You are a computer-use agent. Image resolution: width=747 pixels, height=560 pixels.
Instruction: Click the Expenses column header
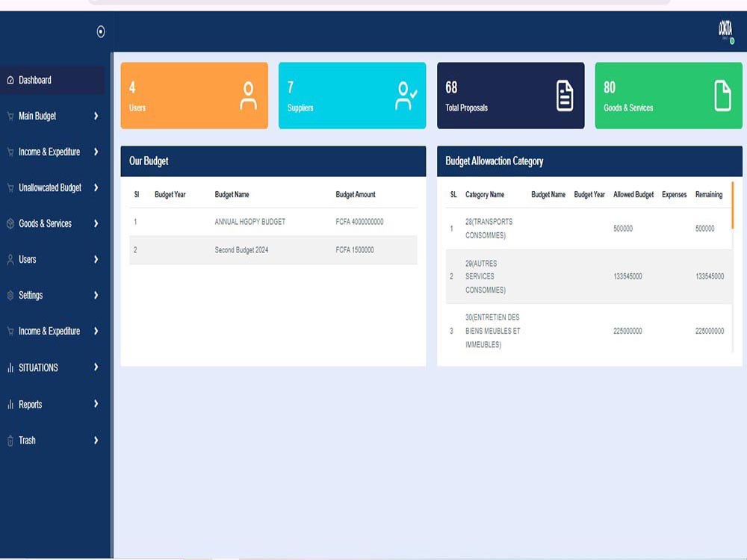coord(674,195)
